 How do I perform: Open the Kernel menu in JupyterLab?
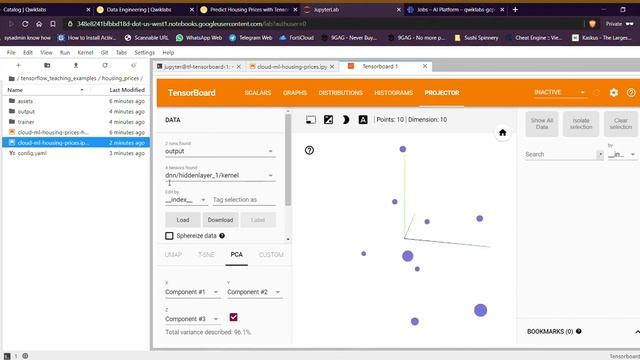click(x=85, y=53)
